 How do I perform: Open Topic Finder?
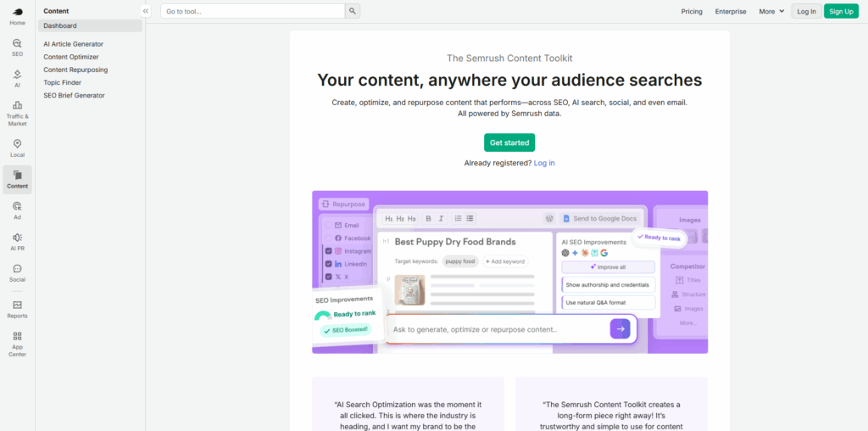[x=62, y=82]
